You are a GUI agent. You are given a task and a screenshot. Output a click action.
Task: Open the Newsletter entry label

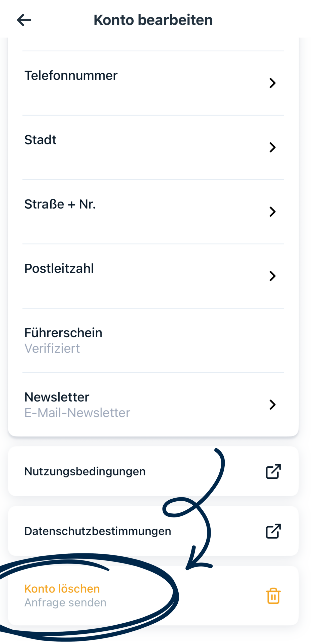point(57,397)
